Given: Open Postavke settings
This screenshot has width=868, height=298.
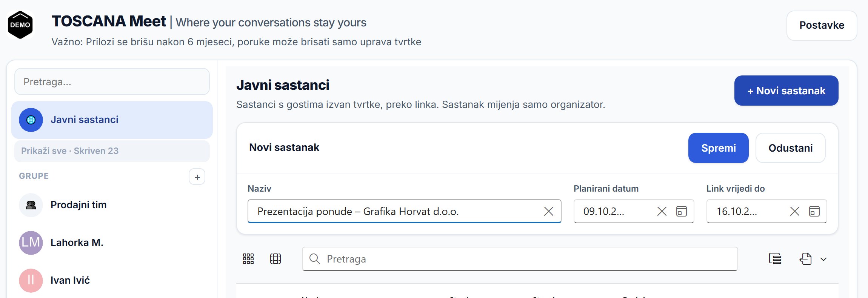Looking at the screenshot, I should coord(822,25).
